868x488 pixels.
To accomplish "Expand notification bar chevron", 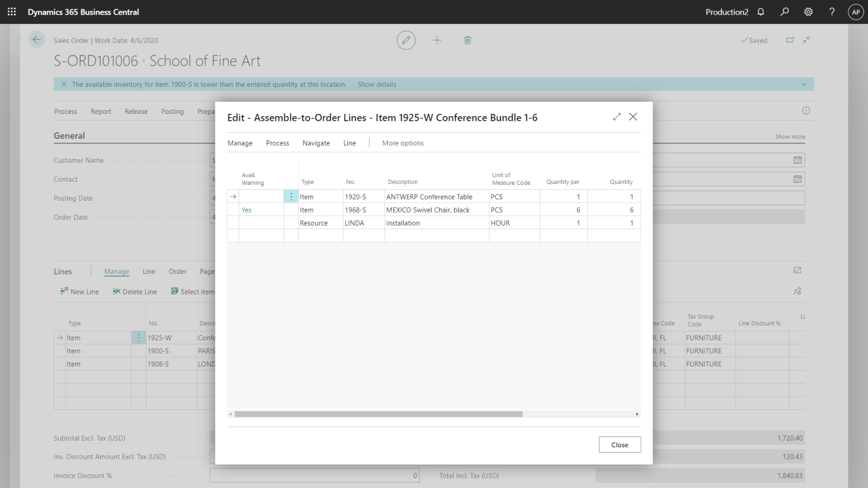I will [804, 84].
